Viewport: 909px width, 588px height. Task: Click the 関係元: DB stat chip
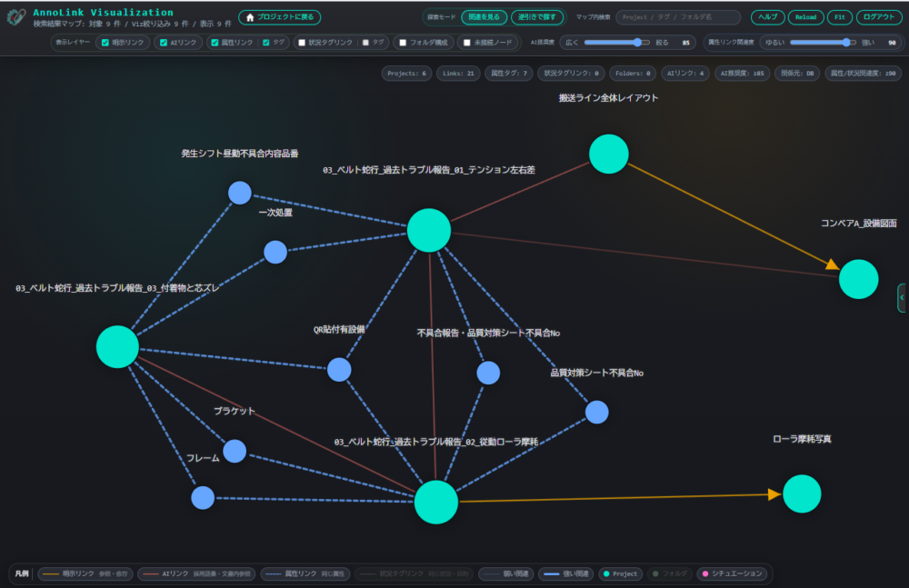(x=797, y=74)
